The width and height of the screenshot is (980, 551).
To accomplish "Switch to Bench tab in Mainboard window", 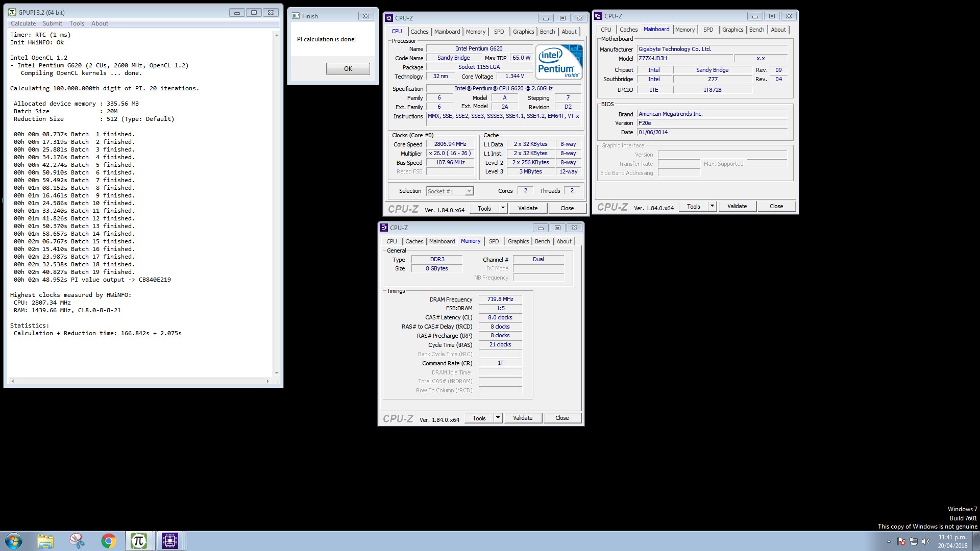I will tap(757, 30).
